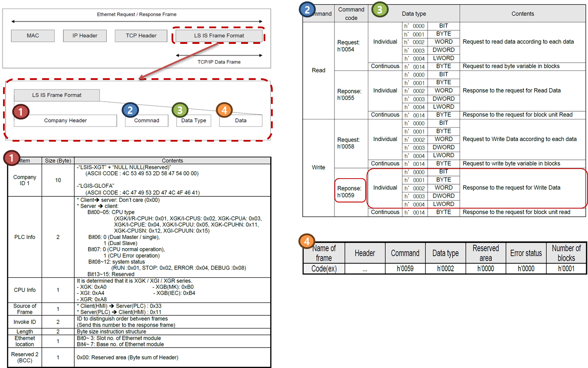Screen dimensions: 588x368
Task: Click the 'Data' box in frame format
Action: click(x=241, y=120)
